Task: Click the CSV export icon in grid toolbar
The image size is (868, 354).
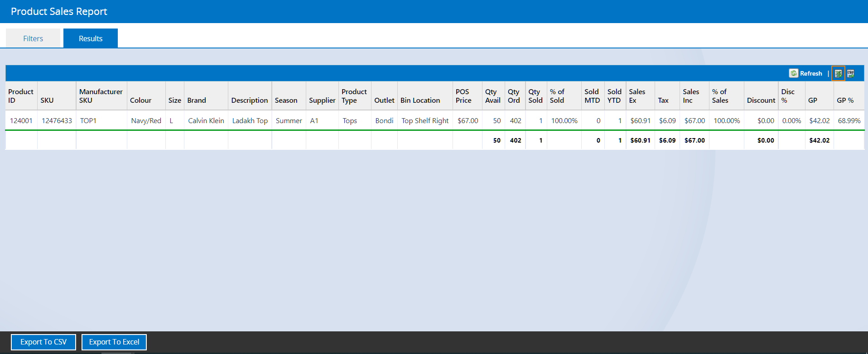Action: click(851, 73)
